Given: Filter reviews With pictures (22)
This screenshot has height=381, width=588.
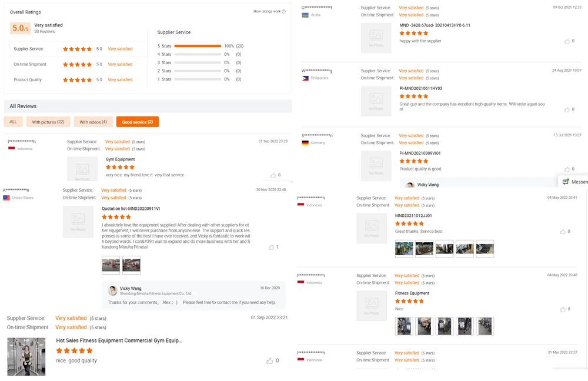Looking at the screenshot, I should 48,122.
